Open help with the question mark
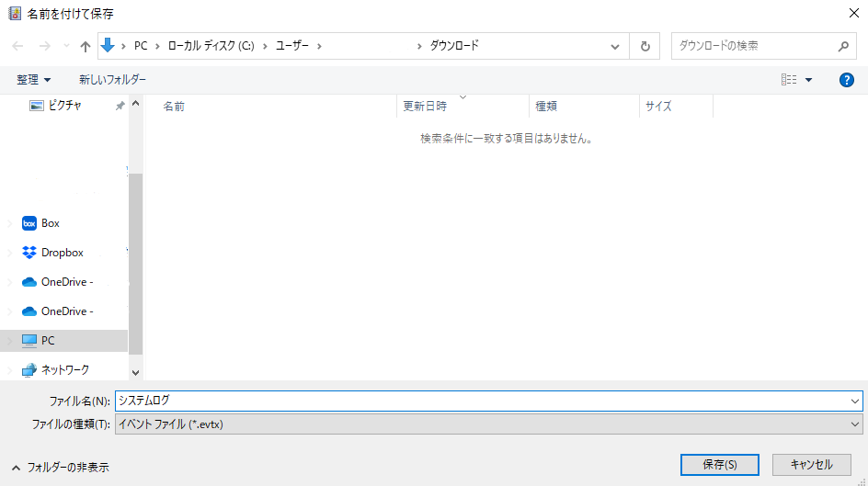The width and height of the screenshot is (868, 486). (847, 80)
